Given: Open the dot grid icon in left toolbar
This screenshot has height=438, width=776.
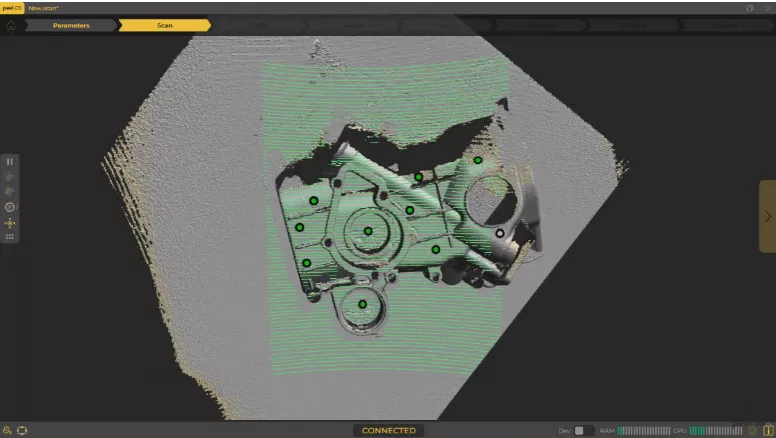Looking at the screenshot, I should tap(10, 238).
